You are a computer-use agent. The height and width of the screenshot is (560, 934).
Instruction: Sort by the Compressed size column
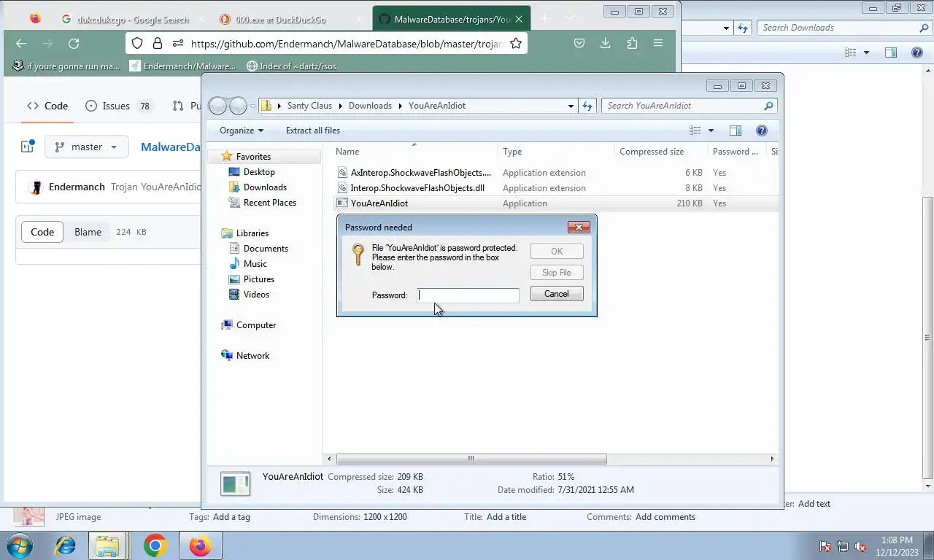tap(660, 152)
